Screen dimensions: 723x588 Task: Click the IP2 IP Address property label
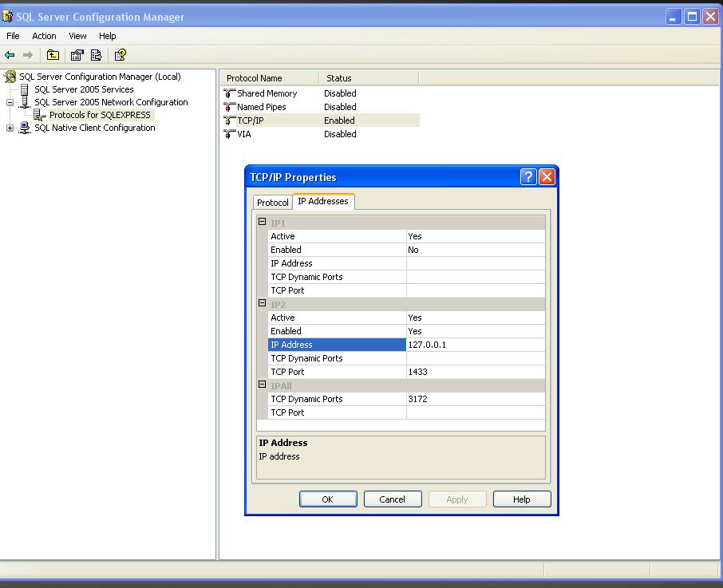point(337,345)
